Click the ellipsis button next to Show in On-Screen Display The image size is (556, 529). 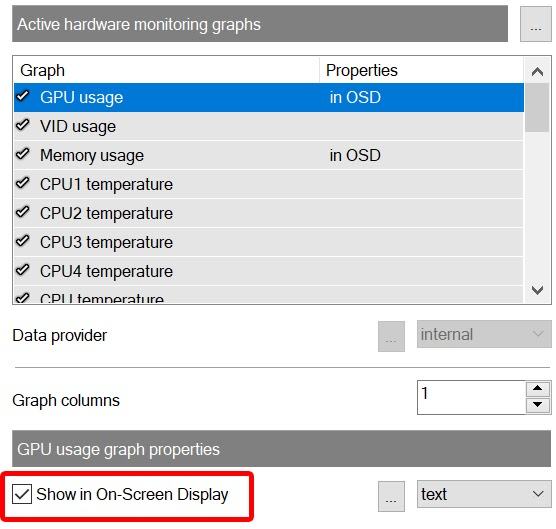point(391,496)
